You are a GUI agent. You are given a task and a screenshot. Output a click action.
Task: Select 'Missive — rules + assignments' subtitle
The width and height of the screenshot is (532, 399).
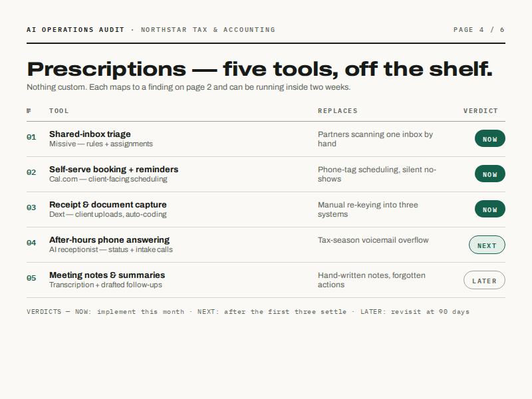pos(101,144)
